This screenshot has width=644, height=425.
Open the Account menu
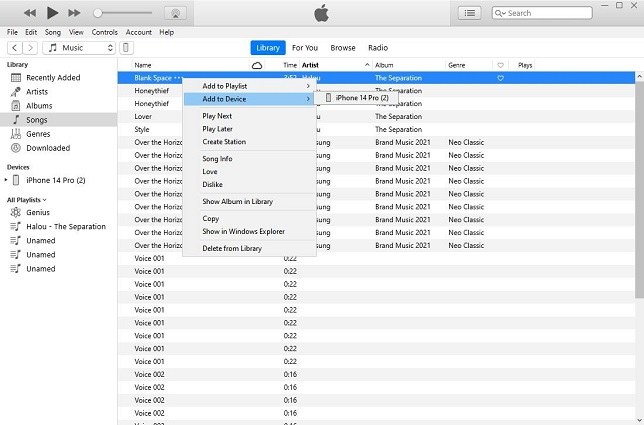[138, 32]
